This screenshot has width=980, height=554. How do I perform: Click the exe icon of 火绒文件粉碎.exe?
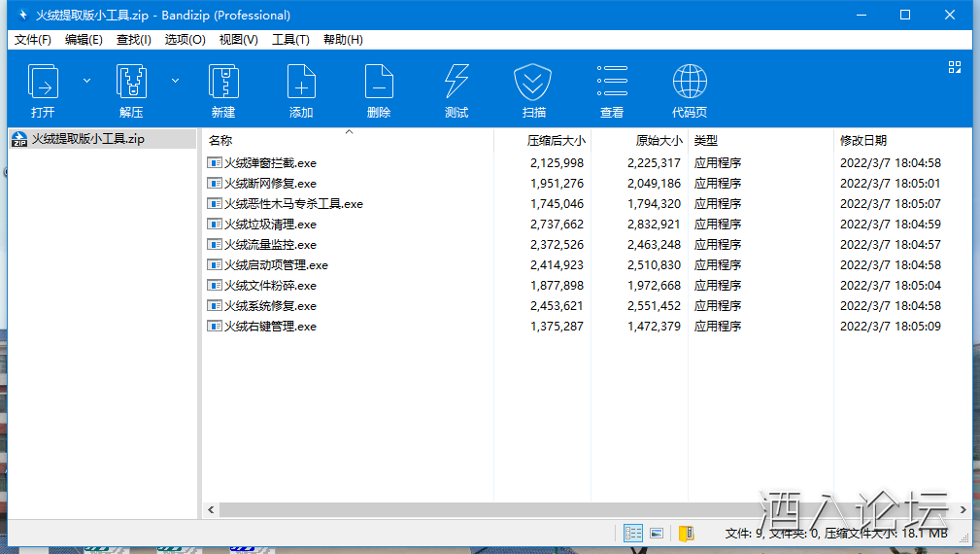coord(215,285)
